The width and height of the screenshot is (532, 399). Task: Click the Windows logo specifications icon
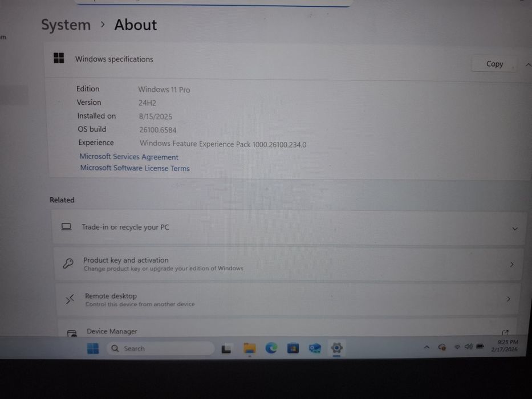point(59,58)
